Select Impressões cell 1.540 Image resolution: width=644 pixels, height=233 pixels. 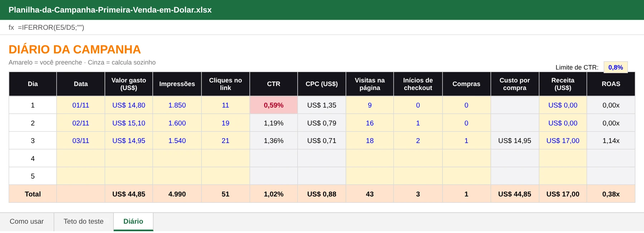click(x=177, y=141)
